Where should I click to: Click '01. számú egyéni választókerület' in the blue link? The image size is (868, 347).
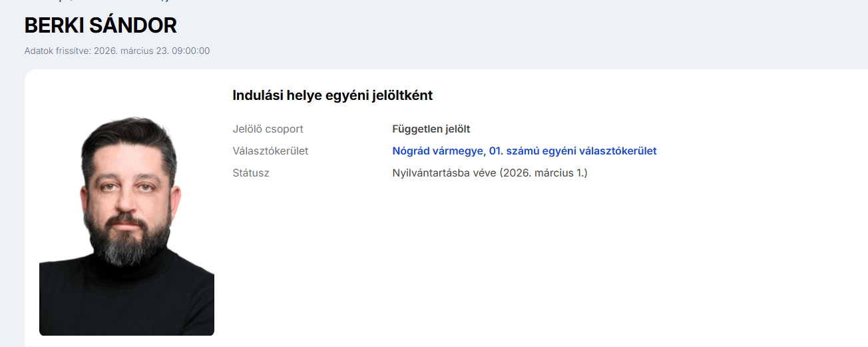(x=572, y=151)
